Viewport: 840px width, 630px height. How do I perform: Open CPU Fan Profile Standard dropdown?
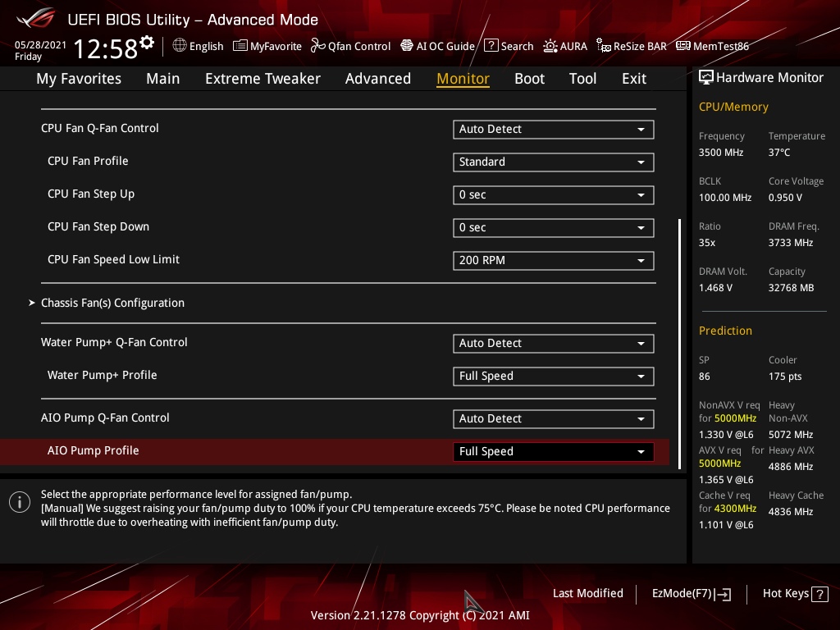[554, 162]
